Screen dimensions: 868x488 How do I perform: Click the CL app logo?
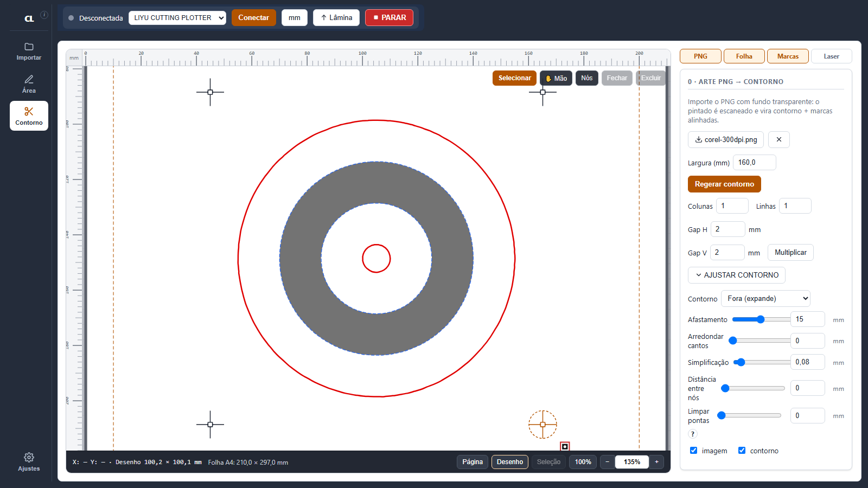point(29,18)
